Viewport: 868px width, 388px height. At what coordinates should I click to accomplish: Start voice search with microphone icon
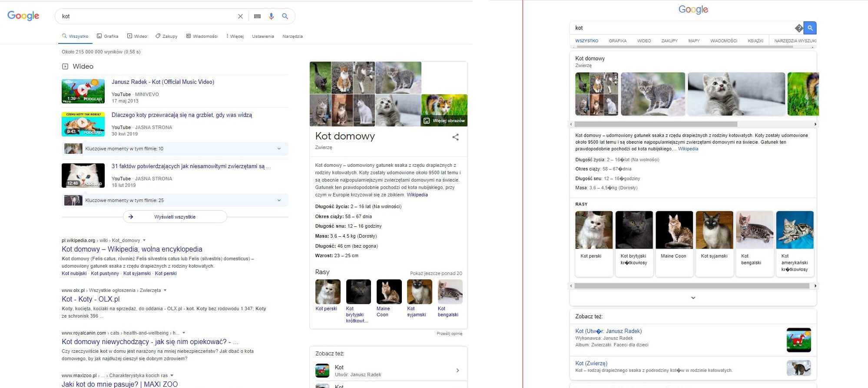[271, 16]
